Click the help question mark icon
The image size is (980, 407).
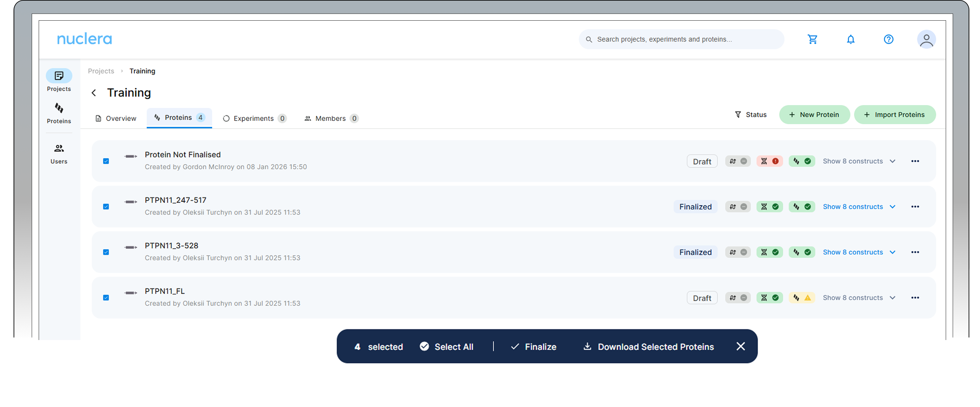click(x=888, y=39)
